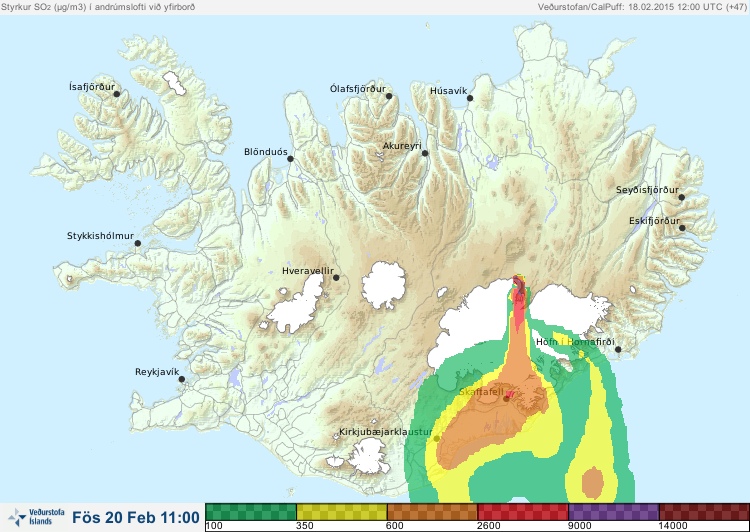The image size is (750, 532).
Task: Click the 'Húsavík' label
Action: point(448,91)
